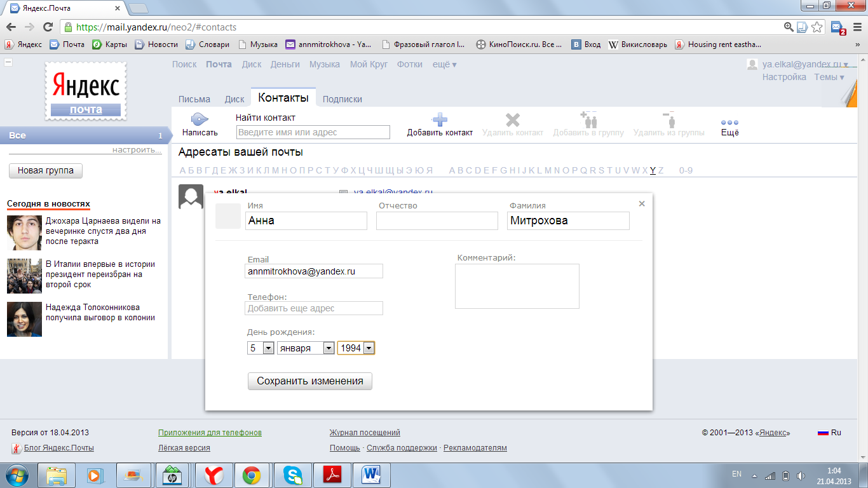868x488 pixels.
Task: Open the Лёгкая версия link
Action: coord(184,448)
